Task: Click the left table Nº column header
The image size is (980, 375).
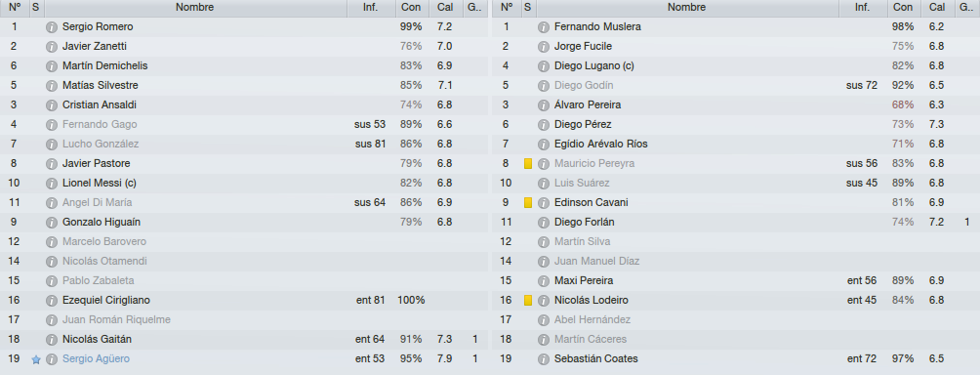Action: tap(15, 8)
